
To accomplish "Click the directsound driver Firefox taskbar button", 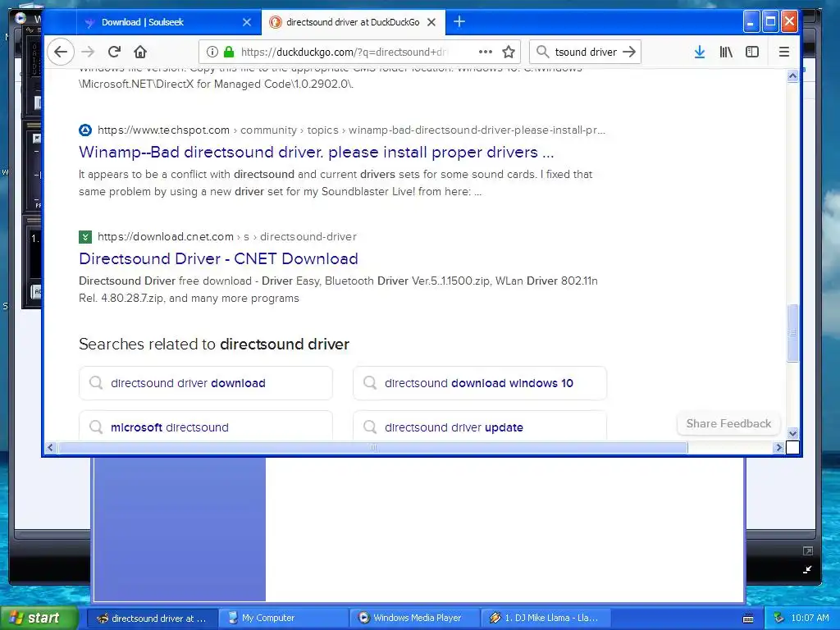I will (152, 618).
